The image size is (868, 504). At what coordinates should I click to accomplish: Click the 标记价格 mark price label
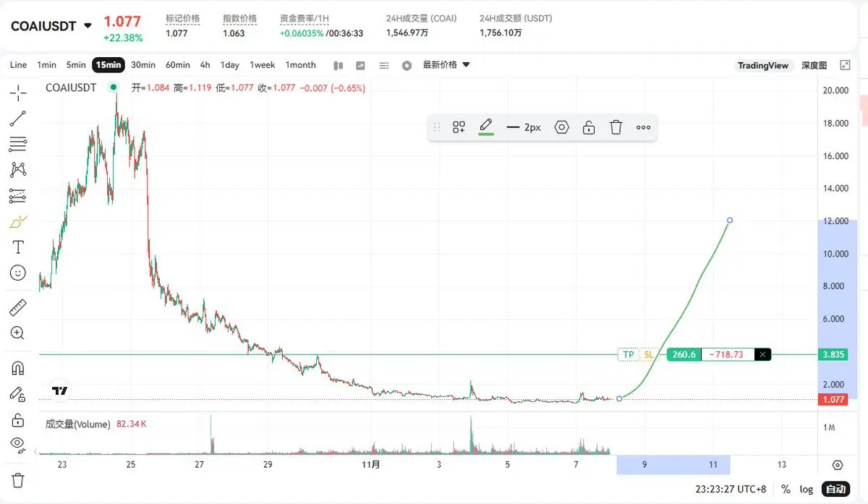[x=183, y=19]
